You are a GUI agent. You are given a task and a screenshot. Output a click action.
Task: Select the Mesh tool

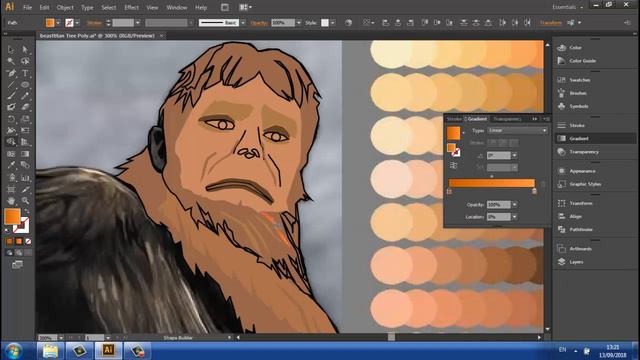point(11,154)
